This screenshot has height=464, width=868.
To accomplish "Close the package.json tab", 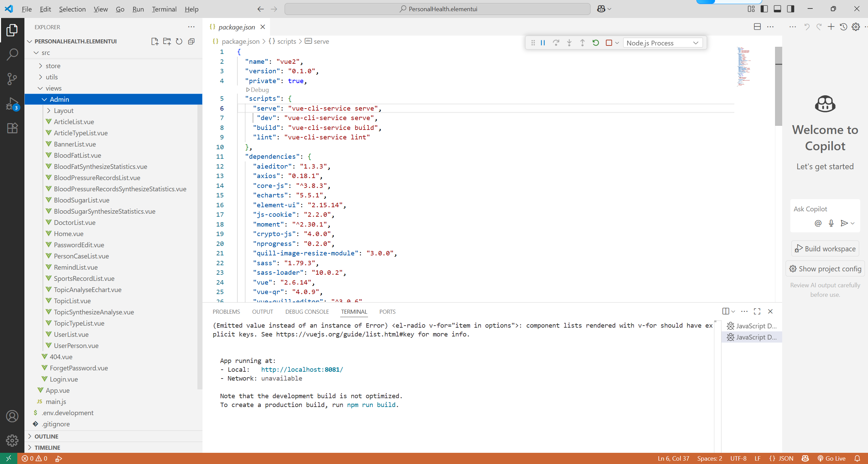I will coord(263,27).
